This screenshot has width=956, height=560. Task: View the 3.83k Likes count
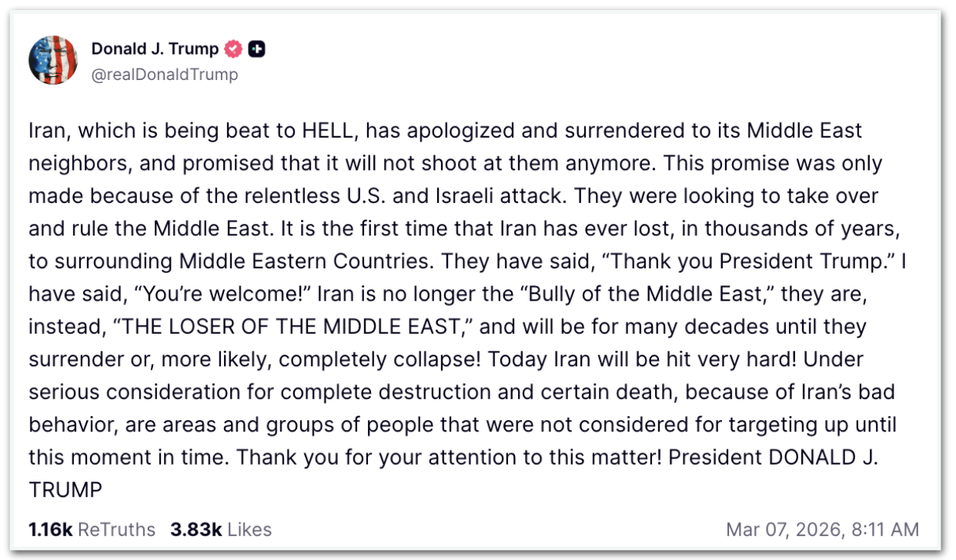pos(196,530)
